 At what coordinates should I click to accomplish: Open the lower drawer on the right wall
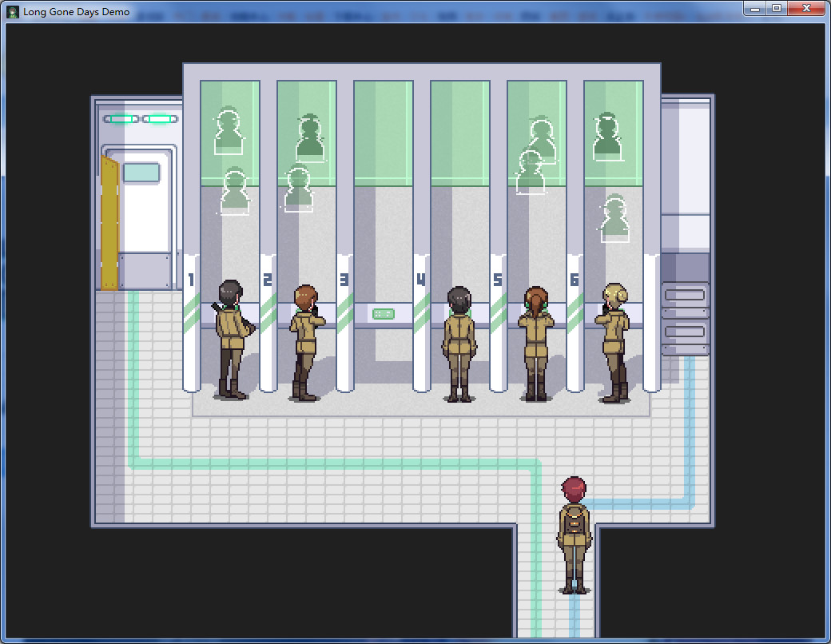point(685,331)
